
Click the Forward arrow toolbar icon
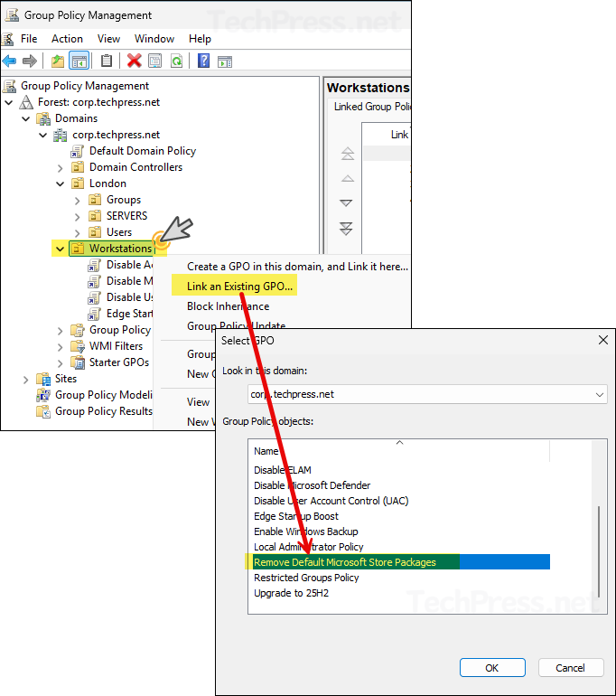[30, 61]
